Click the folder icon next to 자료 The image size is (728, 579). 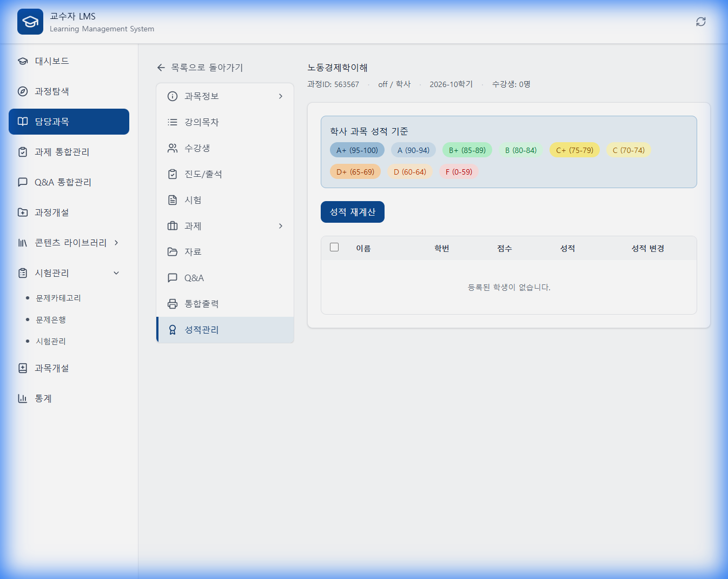click(x=173, y=252)
